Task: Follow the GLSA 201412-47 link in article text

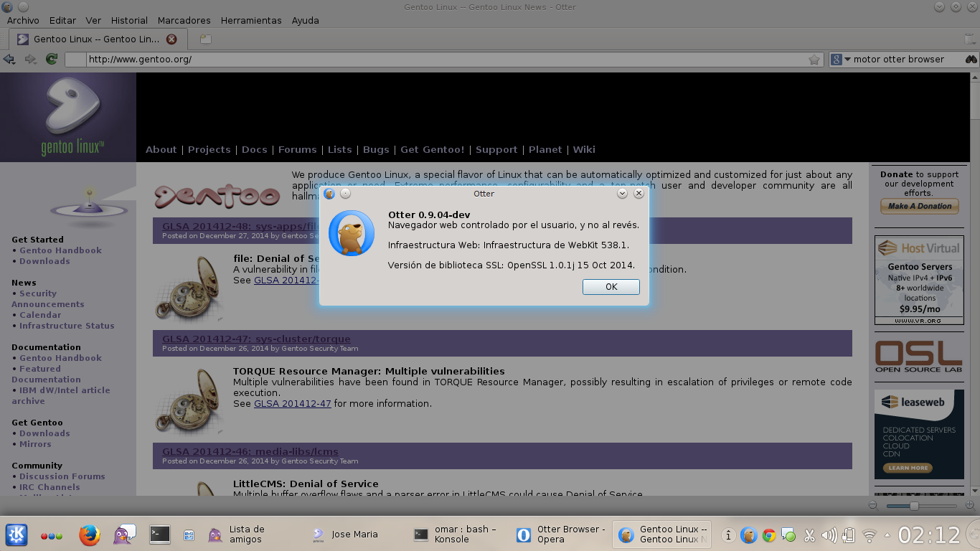Action: tap(293, 403)
